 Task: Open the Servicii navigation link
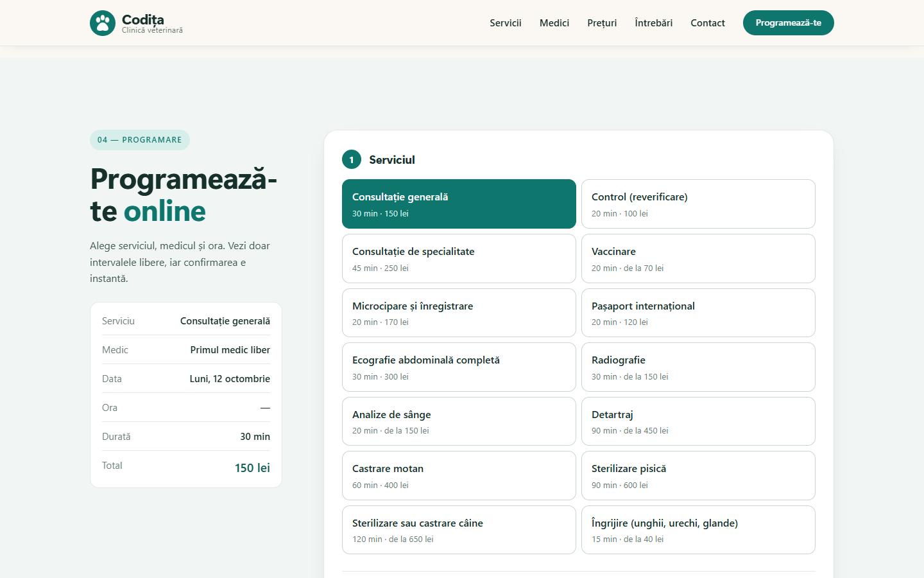coord(506,23)
